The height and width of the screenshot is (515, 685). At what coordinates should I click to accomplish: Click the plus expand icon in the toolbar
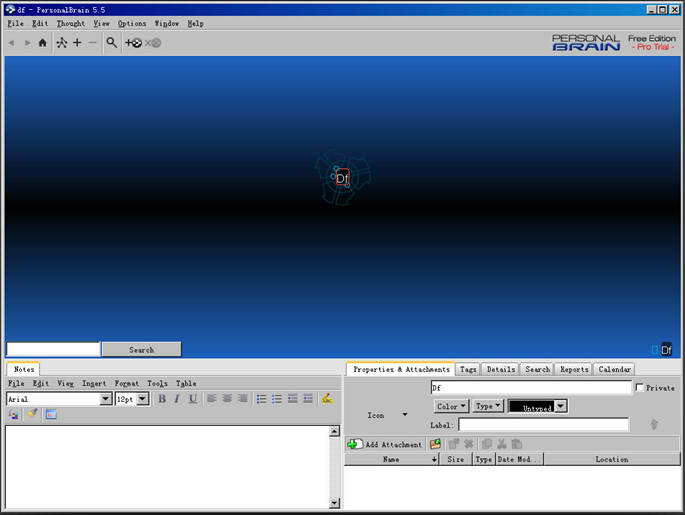[x=77, y=43]
